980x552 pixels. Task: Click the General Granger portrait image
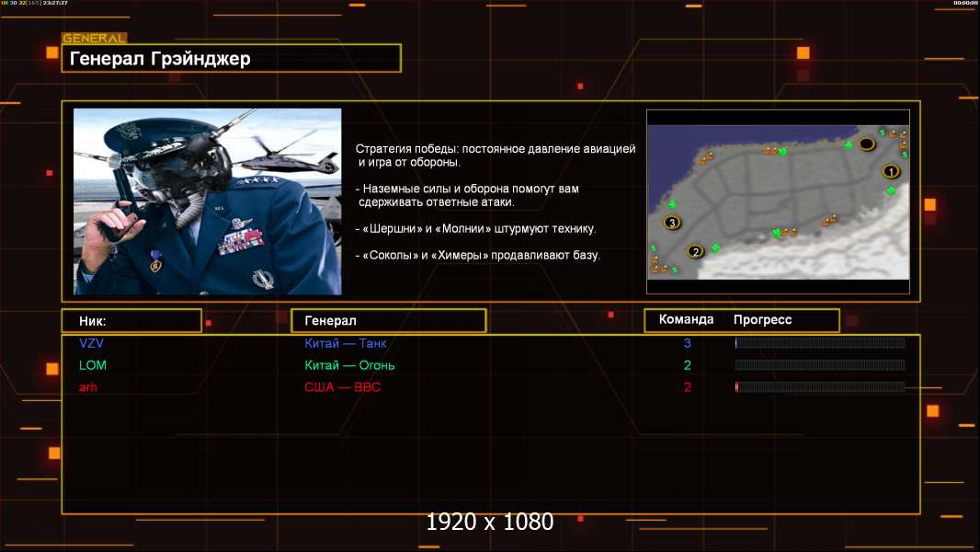coord(207,201)
